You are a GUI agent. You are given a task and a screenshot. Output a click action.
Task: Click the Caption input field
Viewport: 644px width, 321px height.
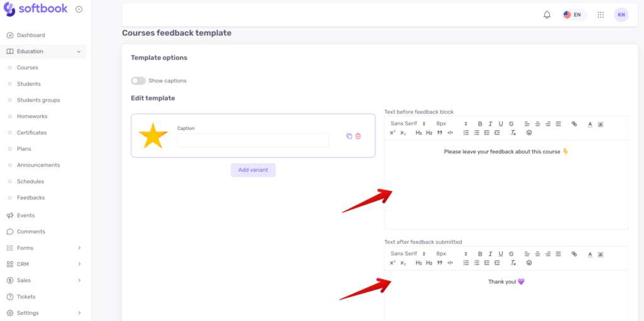click(253, 140)
